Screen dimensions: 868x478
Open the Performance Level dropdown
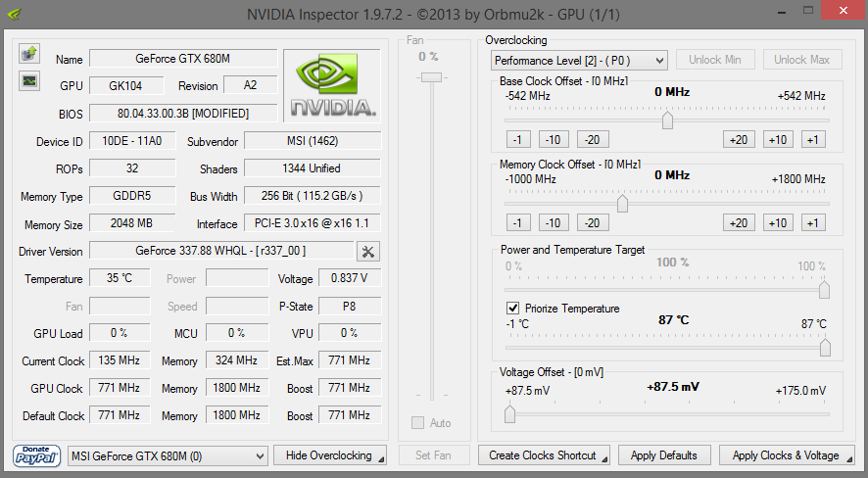pyautogui.click(x=579, y=61)
